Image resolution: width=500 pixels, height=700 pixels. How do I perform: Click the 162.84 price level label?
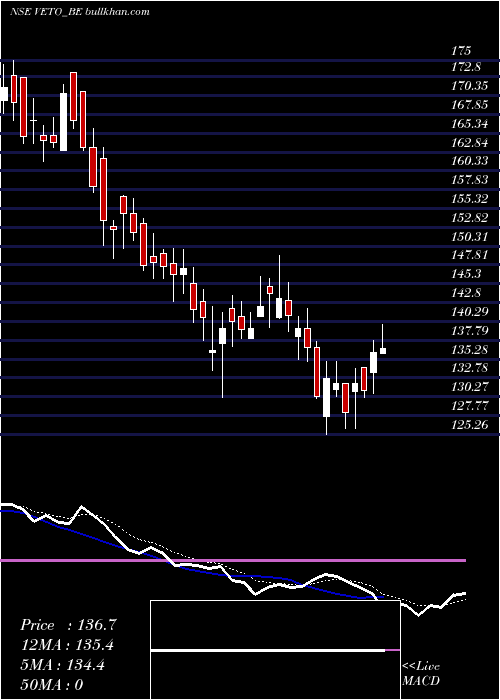pyautogui.click(x=470, y=142)
